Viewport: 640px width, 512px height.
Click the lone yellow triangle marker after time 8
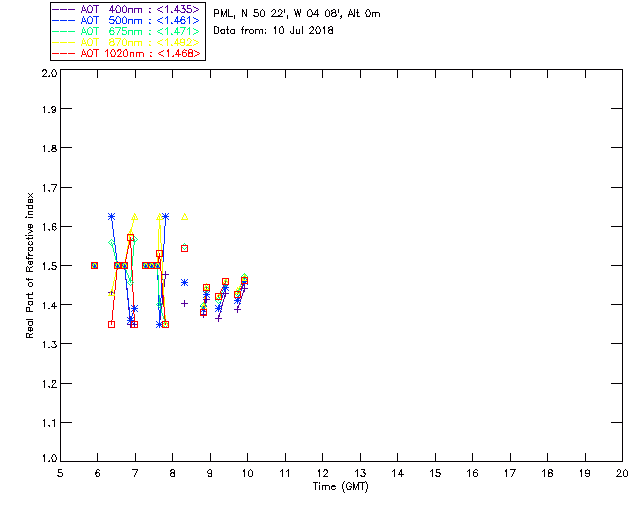pos(184,216)
